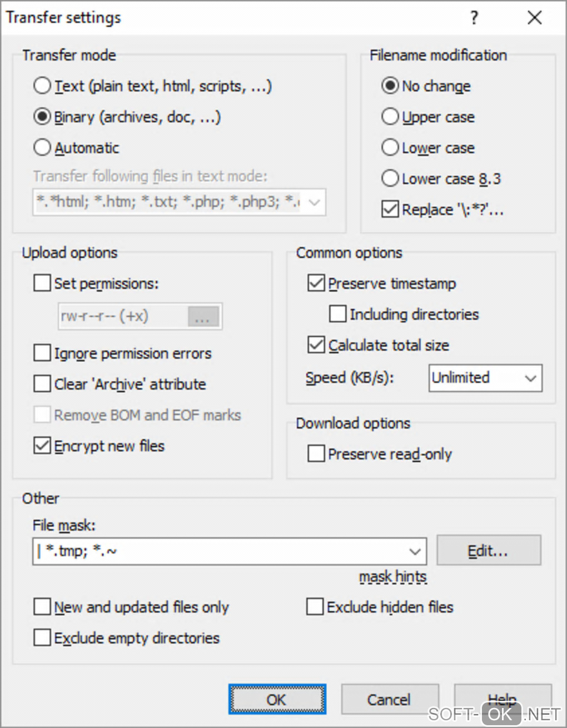Open the mask hints link
The width and height of the screenshot is (567, 728).
point(392,577)
